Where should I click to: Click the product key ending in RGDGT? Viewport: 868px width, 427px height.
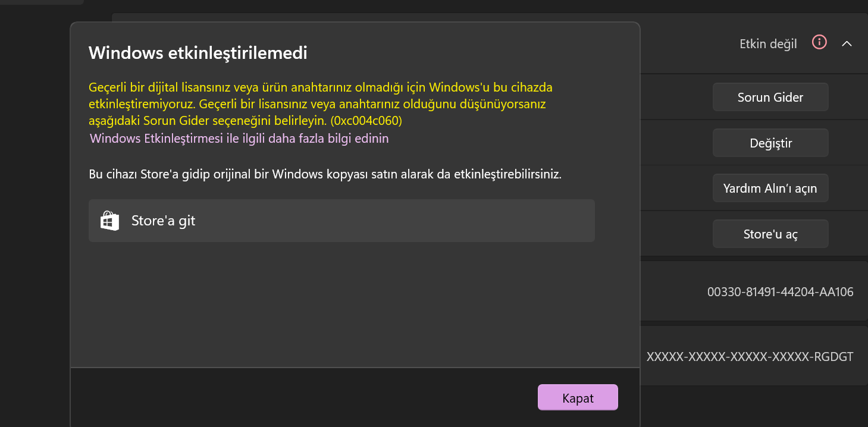[x=750, y=357]
